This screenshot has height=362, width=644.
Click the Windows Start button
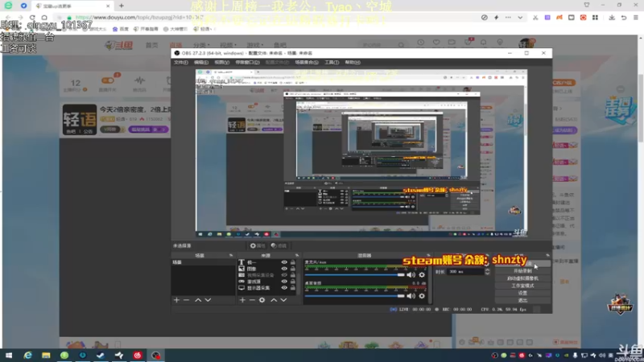[9, 355]
